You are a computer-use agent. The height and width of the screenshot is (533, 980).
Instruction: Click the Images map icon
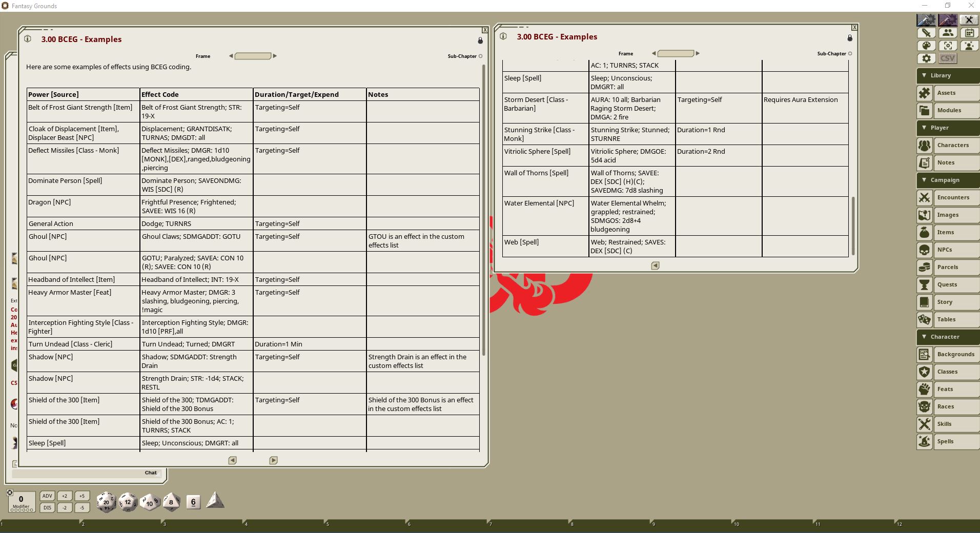click(x=925, y=215)
